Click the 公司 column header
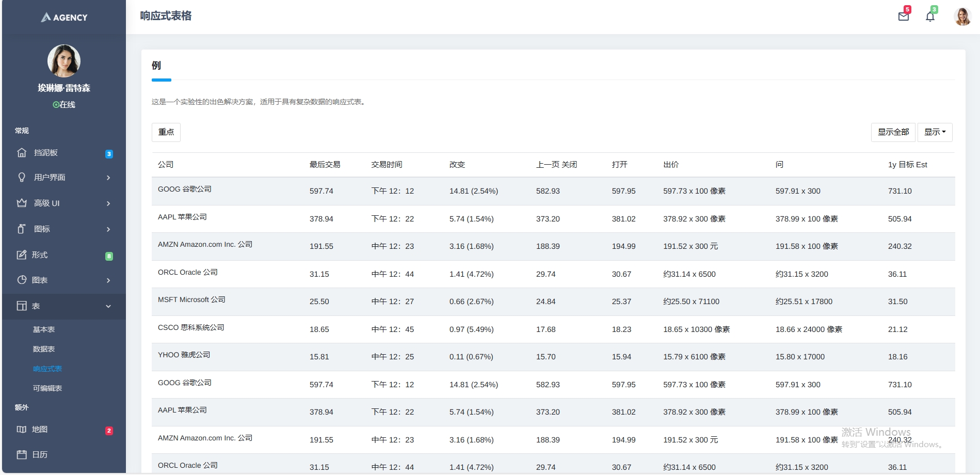This screenshot has height=475, width=980. pos(166,165)
